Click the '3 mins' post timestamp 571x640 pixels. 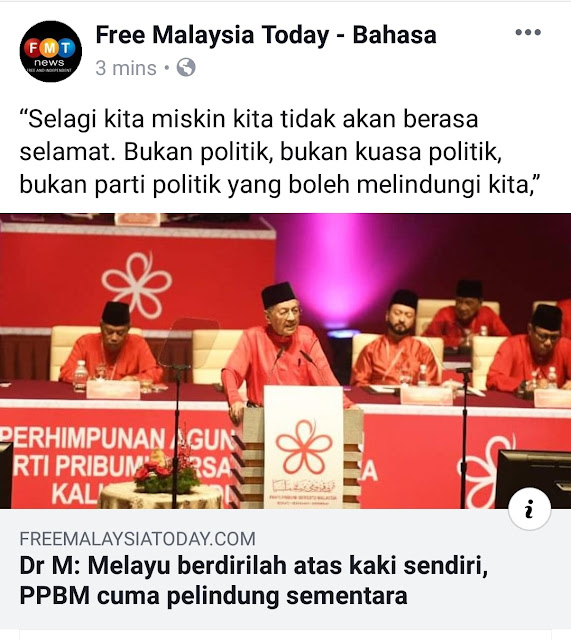click(126, 68)
